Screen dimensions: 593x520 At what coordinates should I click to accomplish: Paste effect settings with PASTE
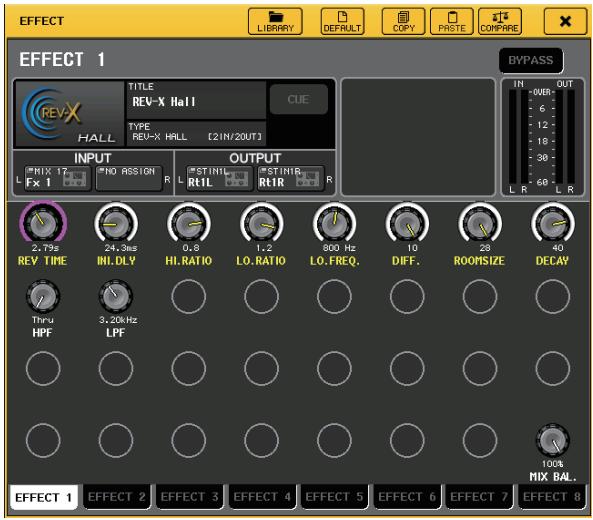(452, 22)
